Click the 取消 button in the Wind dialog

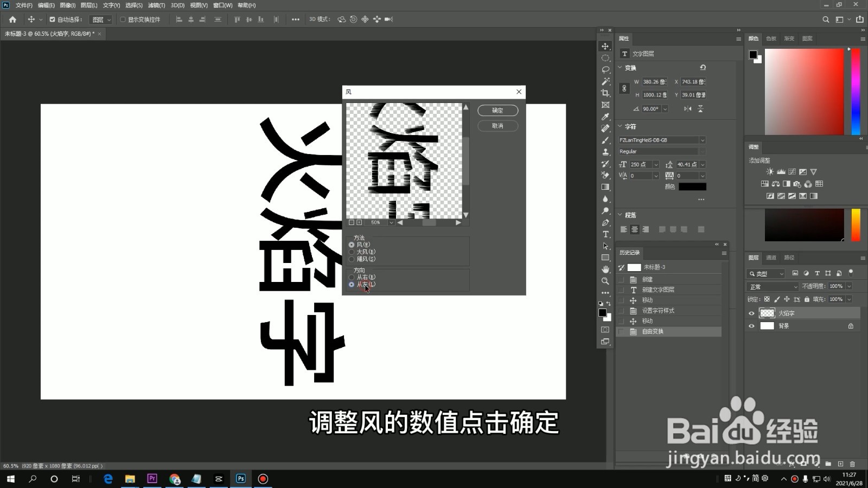[497, 125]
